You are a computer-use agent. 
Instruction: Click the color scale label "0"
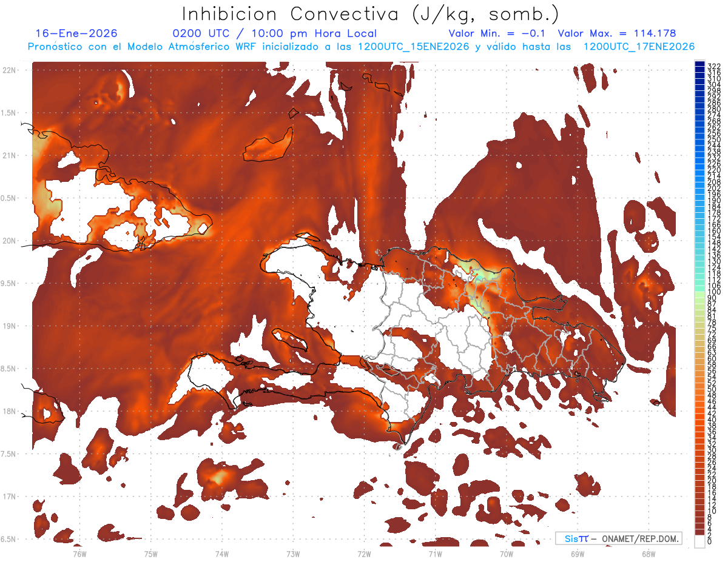point(710,541)
